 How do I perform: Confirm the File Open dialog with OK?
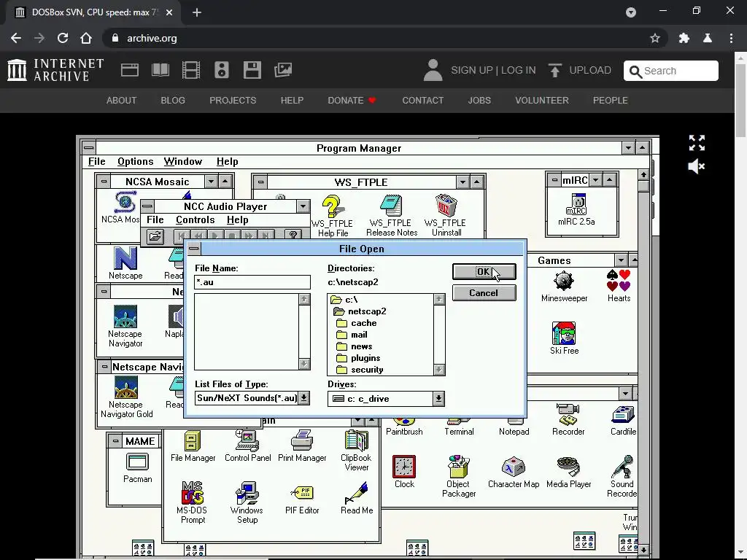[484, 271]
